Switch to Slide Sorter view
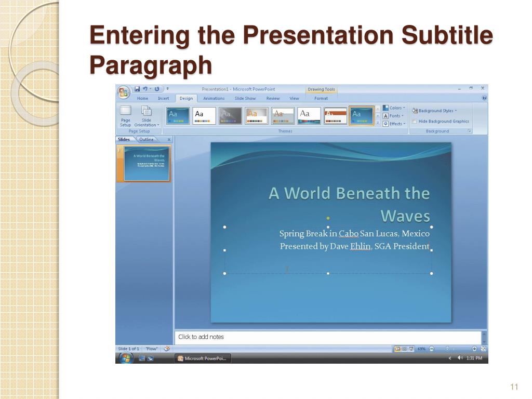532x399 pixels. click(x=404, y=349)
